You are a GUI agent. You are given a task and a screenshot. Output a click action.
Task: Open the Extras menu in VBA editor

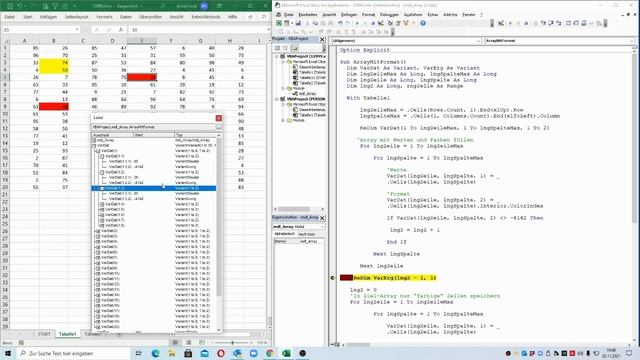(x=432, y=15)
